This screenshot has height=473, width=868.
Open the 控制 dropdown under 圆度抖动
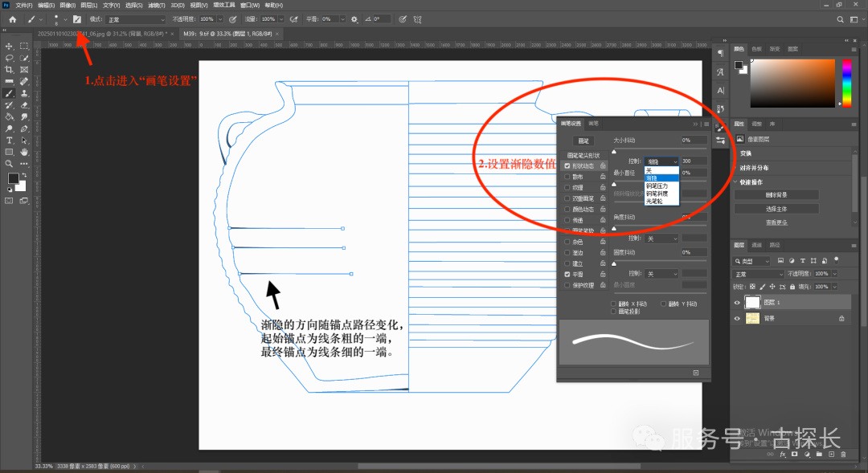662,274
